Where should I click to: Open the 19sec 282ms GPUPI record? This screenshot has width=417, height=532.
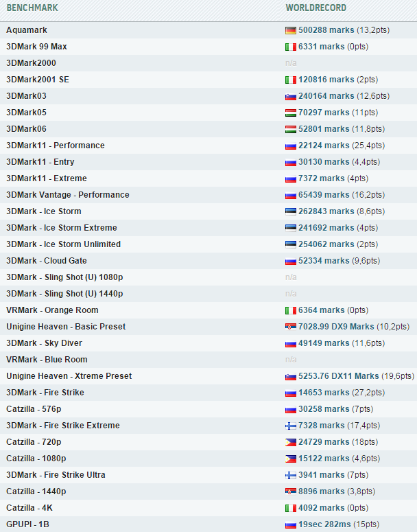[324, 524]
